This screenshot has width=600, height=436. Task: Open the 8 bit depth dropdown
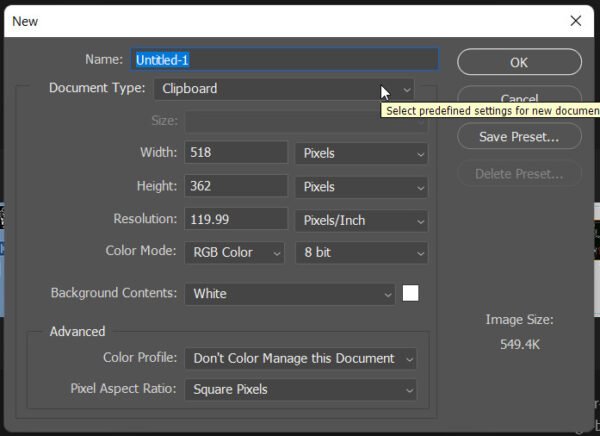[x=361, y=253]
